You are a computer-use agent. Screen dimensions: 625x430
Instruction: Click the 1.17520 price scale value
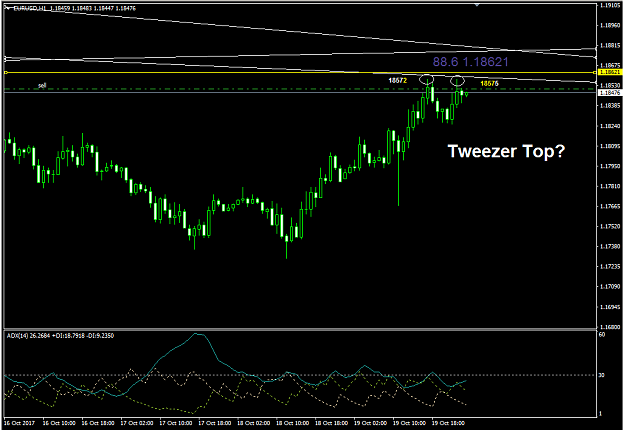(x=610, y=226)
